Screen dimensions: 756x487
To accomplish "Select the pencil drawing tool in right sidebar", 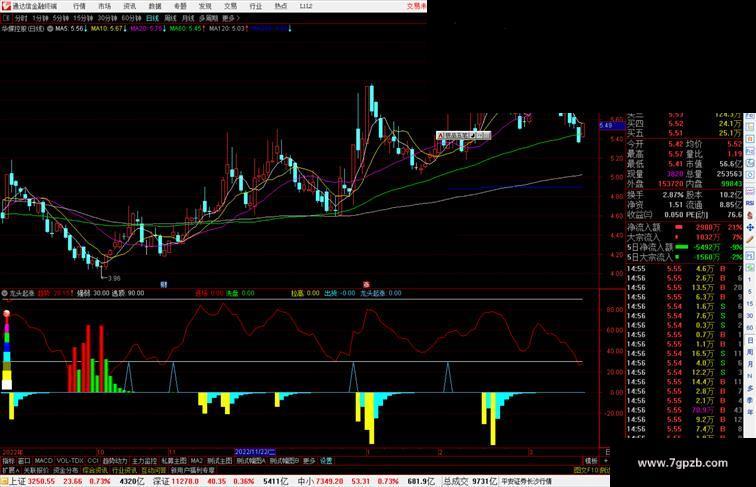I will (x=750, y=240).
